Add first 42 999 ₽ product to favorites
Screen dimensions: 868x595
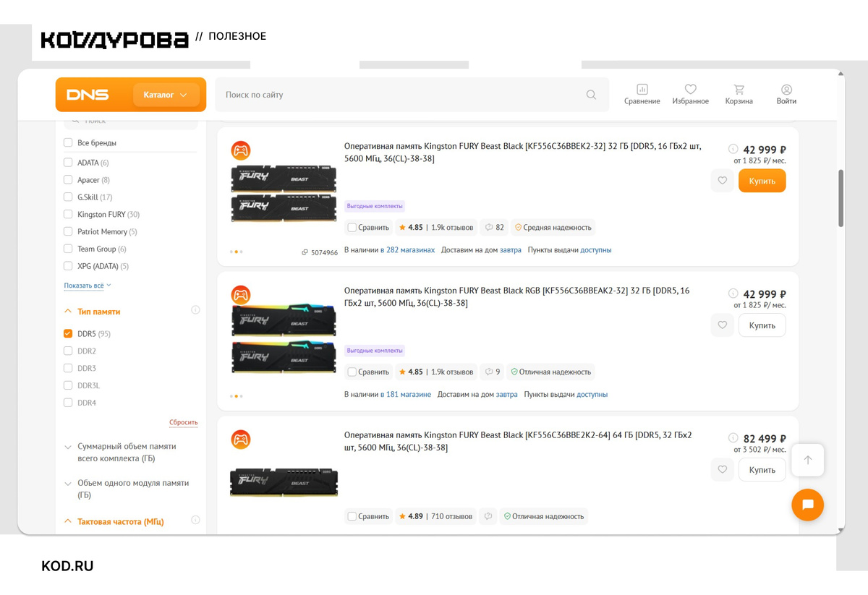tap(722, 181)
